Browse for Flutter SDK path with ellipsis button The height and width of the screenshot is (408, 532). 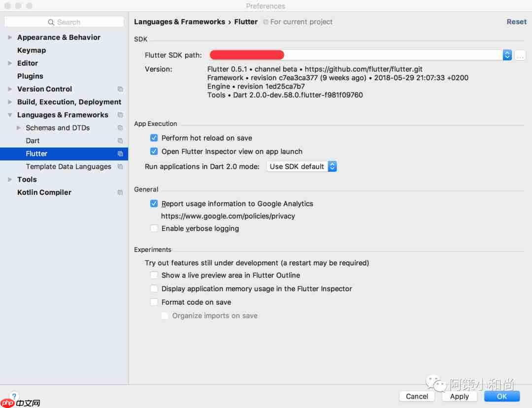[x=520, y=55]
